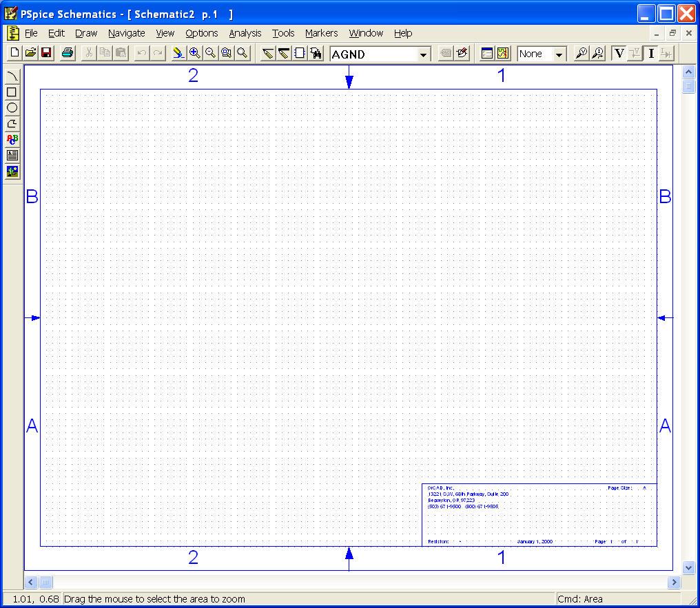Open the Markers menu
This screenshot has width=700, height=608.
(321, 33)
